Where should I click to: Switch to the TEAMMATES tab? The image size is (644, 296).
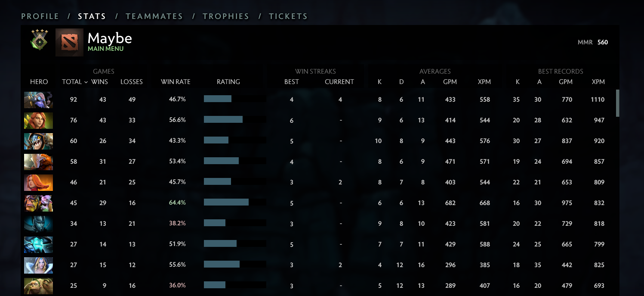pos(154,16)
